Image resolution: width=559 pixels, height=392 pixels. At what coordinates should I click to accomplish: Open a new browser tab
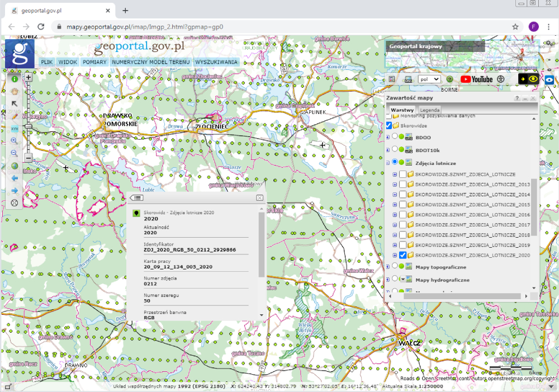tap(125, 10)
